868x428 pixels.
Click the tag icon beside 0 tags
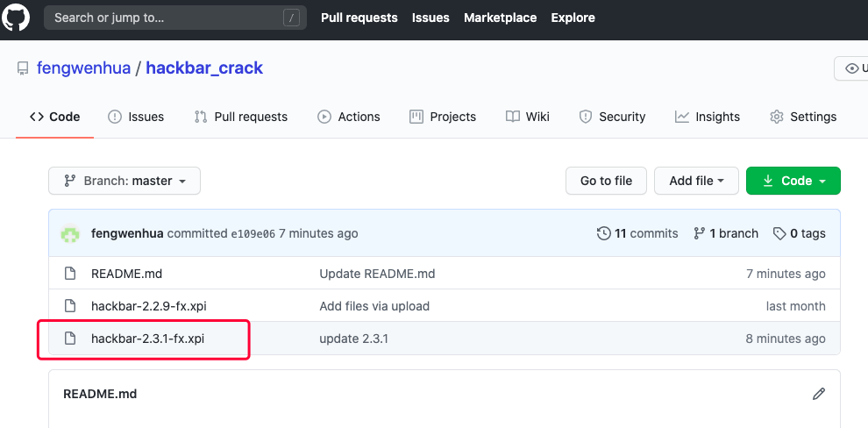click(x=779, y=233)
